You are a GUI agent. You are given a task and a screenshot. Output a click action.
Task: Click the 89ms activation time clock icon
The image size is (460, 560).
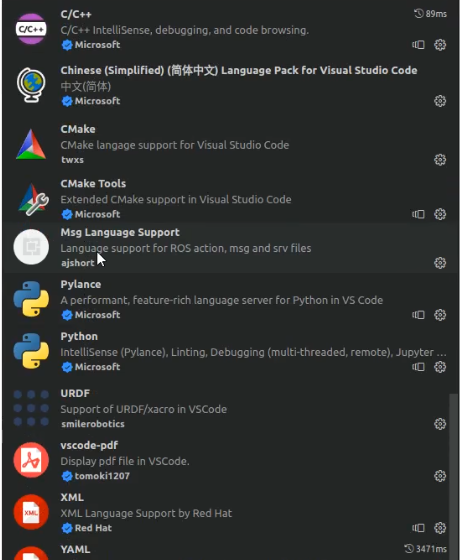[x=418, y=14]
